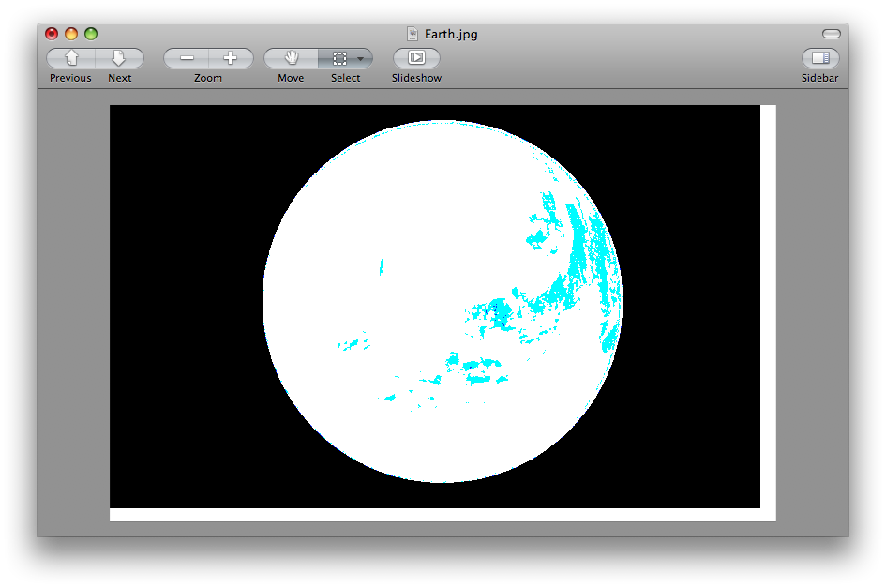This screenshot has height=588, width=886.
Task: Click the Earth.jpg document proxy icon
Action: (x=413, y=34)
